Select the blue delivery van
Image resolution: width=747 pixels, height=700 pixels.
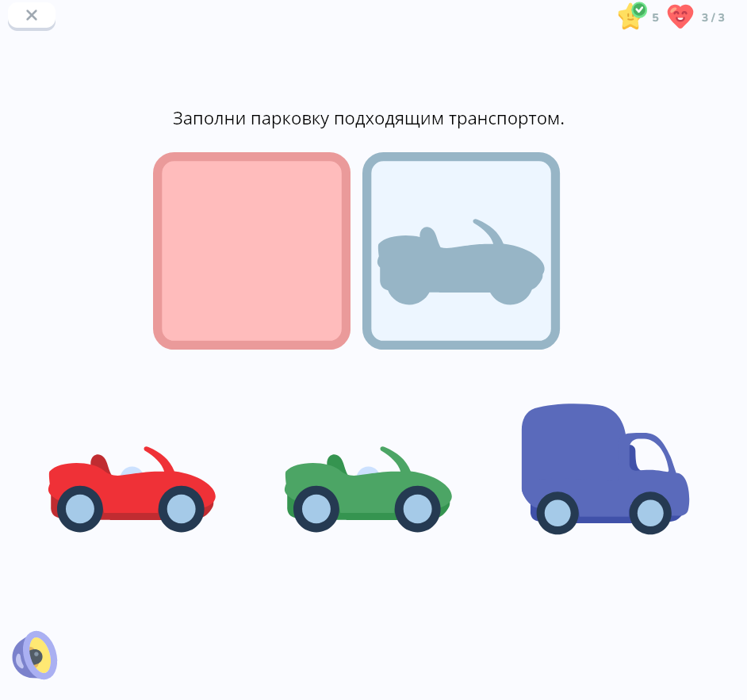[x=605, y=469]
